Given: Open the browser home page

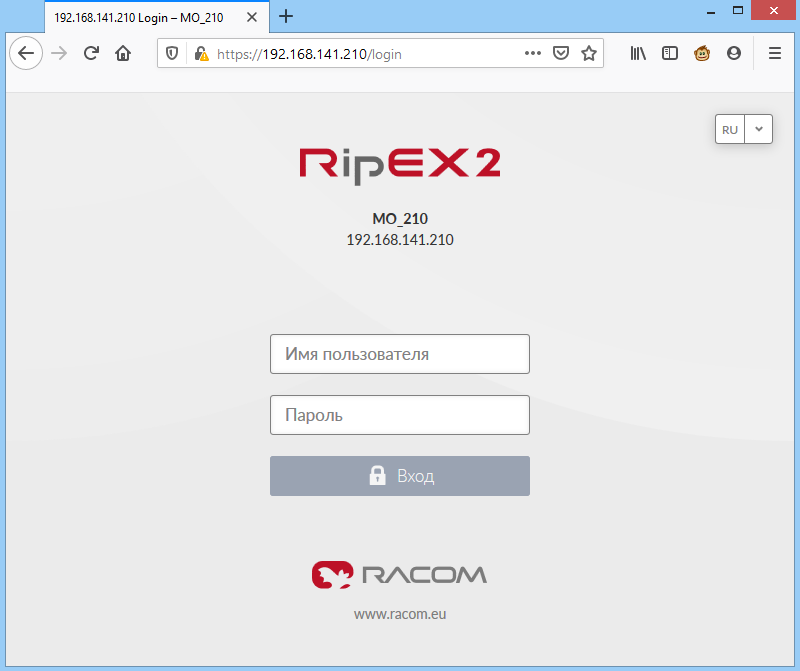Looking at the screenshot, I should point(123,53).
